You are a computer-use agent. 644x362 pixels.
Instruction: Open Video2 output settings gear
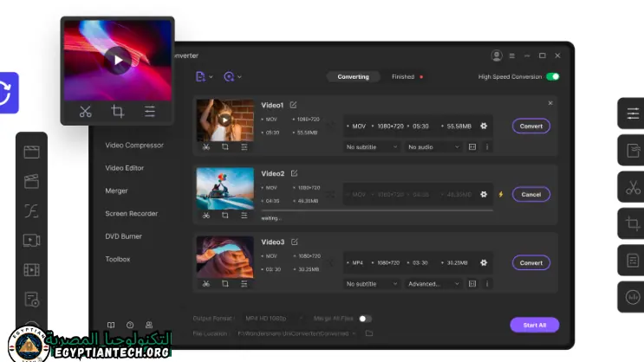click(x=484, y=195)
